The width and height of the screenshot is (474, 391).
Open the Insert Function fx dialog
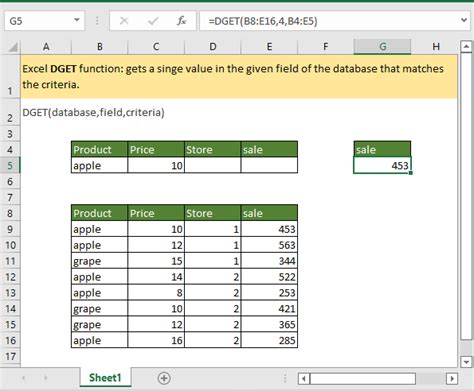(182, 21)
